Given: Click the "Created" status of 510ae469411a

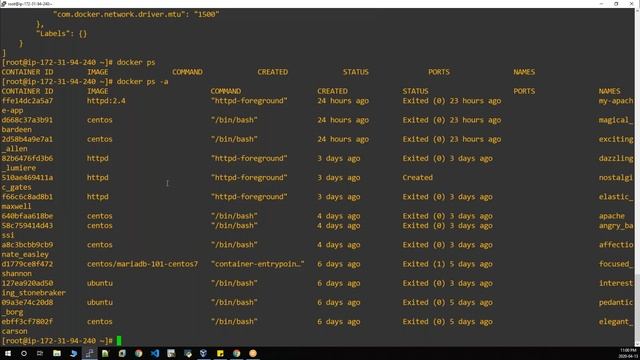Looking at the screenshot, I should click(418, 178).
